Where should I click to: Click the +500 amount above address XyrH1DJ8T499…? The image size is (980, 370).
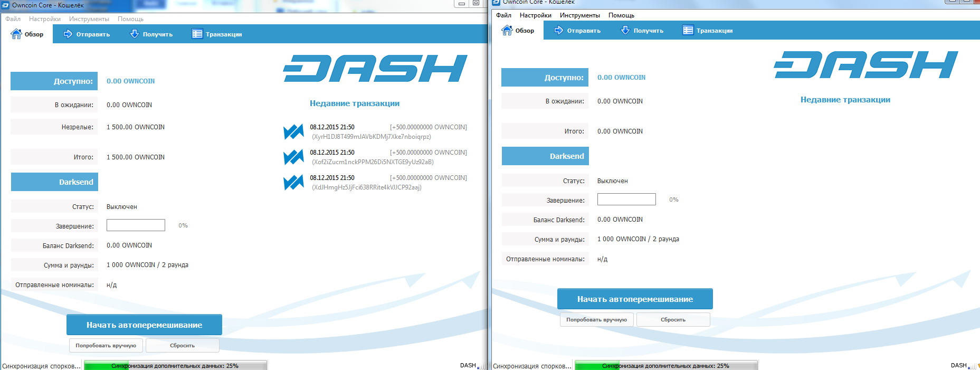[x=429, y=127]
